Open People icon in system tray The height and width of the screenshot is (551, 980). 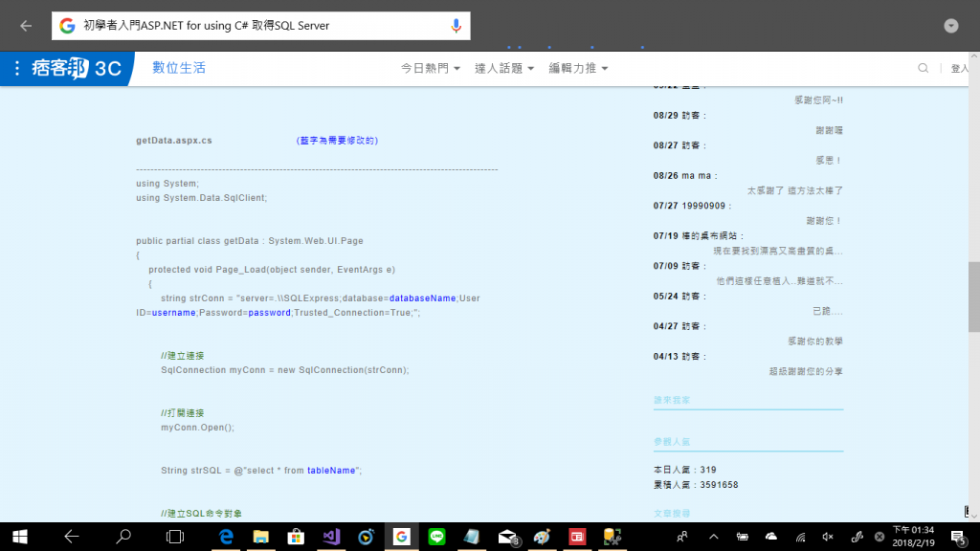pyautogui.click(x=681, y=537)
